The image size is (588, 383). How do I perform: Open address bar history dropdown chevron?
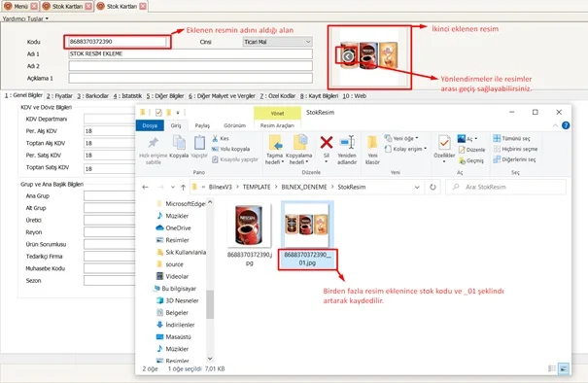pyautogui.click(x=417, y=187)
